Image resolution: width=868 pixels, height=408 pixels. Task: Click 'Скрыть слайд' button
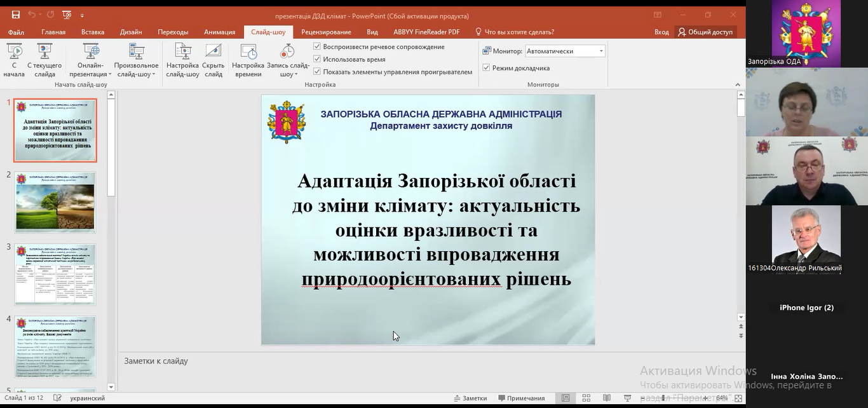tap(214, 60)
